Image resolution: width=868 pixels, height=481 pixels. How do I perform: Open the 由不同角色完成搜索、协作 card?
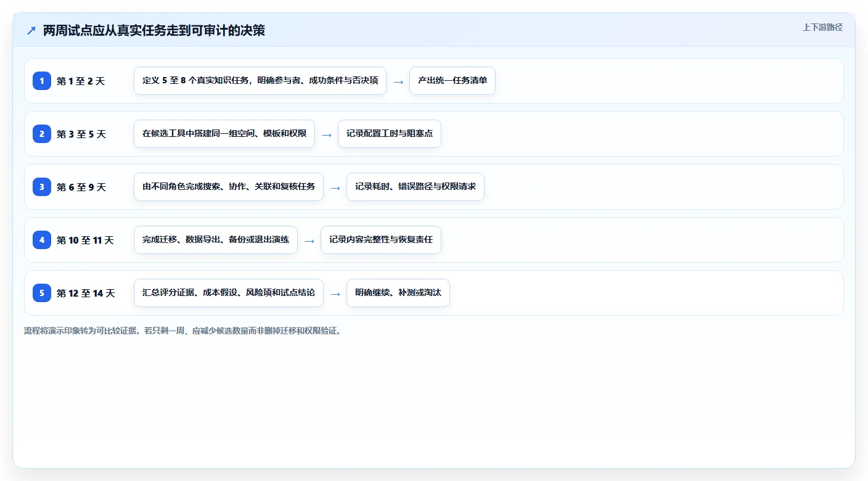pos(229,187)
